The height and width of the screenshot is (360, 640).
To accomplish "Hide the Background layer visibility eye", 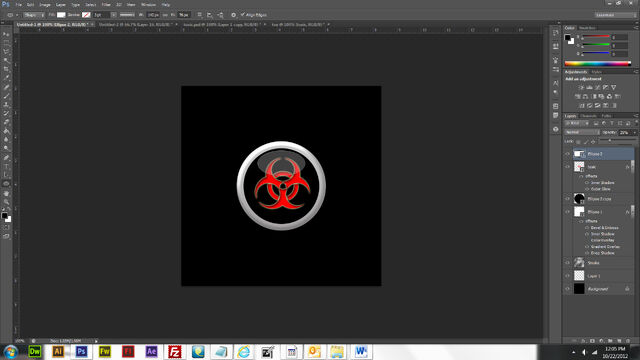I will (567, 289).
